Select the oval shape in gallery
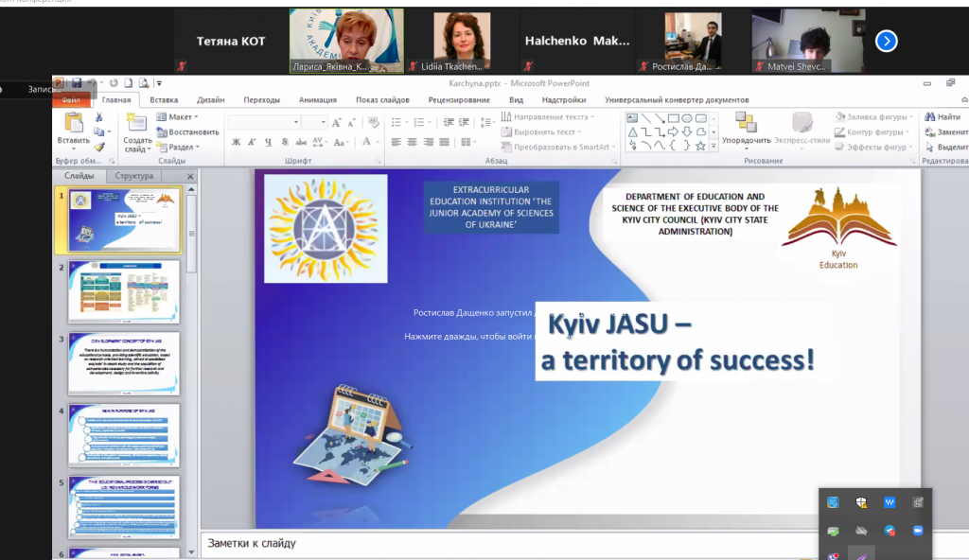This screenshot has width=969, height=560. tap(687, 117)
